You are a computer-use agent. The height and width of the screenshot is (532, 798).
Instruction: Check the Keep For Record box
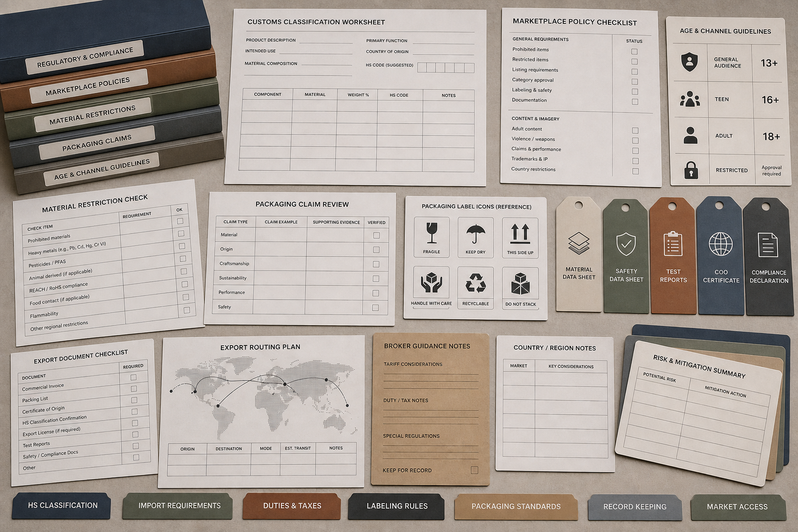click(474, 470)
